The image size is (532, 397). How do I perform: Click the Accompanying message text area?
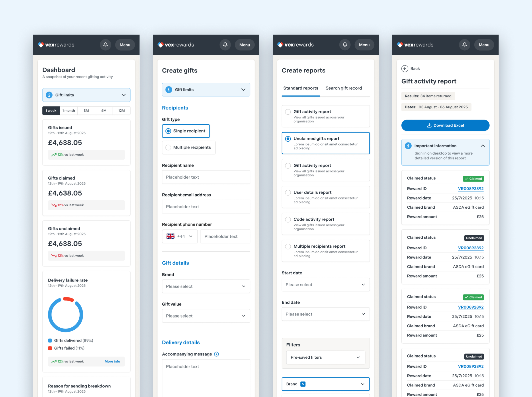(x=206, y=378)
